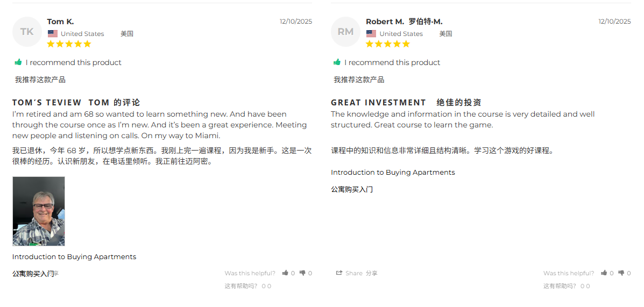This screenshot has height=307, width=644.
Task: Open Introduction to Buying Apartments link under Tom's review
Action: 74,257
